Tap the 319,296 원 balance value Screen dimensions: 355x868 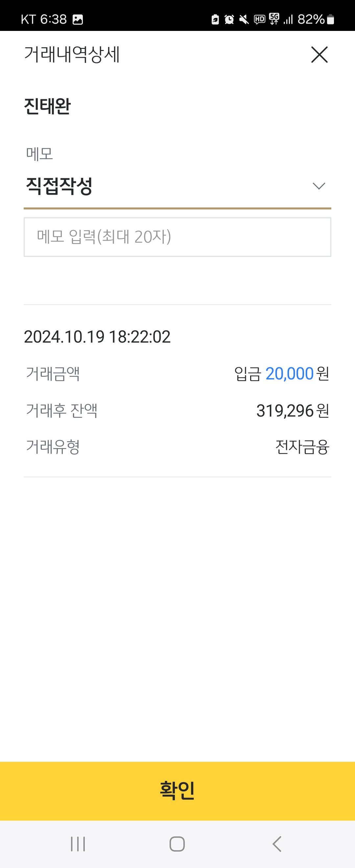(x=293, y=411)
